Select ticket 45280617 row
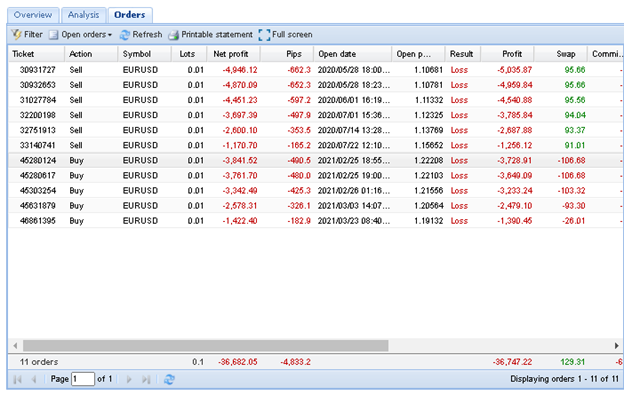Image resolution: width=624 pixels, height=395 pixels. [x=316, y=176]
